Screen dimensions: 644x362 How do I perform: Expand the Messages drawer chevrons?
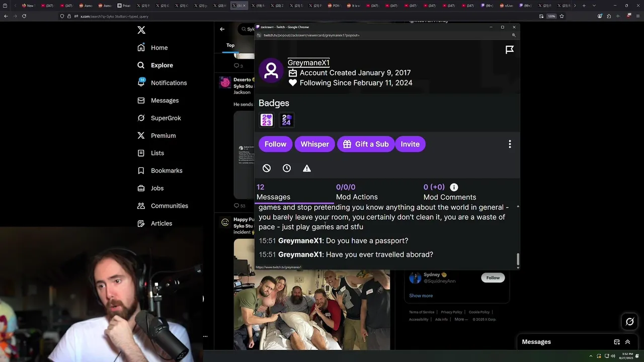[x=627, y=342]
